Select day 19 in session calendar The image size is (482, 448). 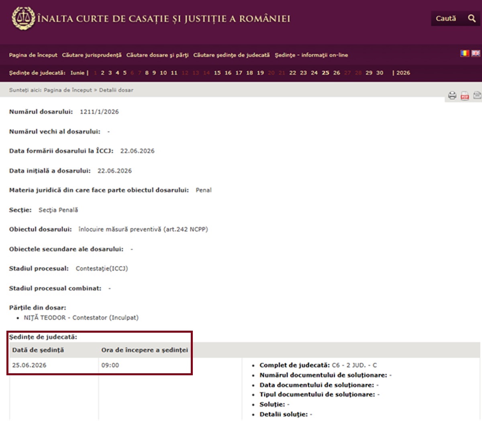(x=260, y=73)
